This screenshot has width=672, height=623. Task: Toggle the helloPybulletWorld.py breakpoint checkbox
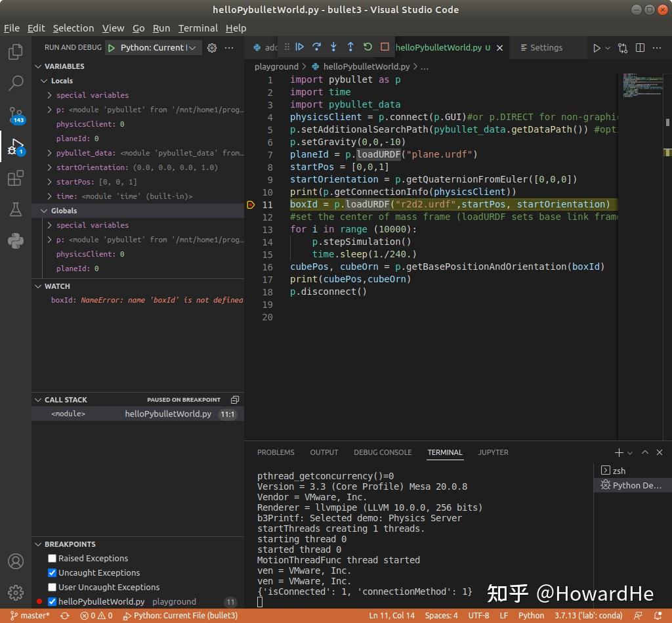(52, 602)
